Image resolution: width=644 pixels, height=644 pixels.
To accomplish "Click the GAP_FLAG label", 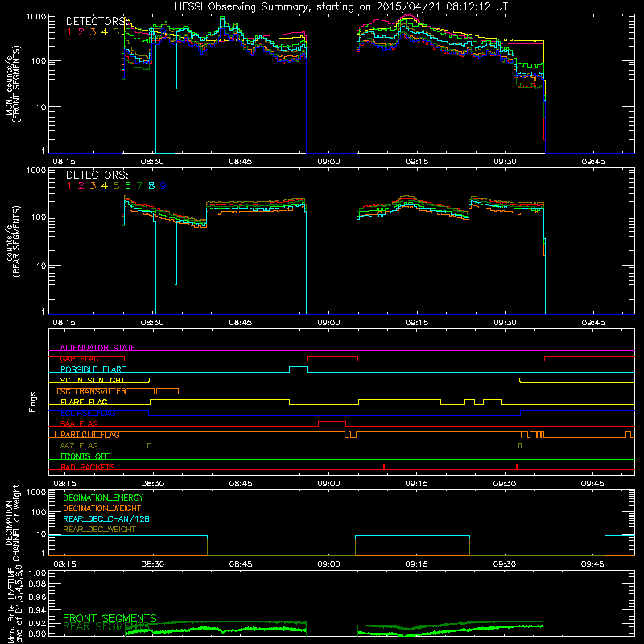I will (79, 358).
